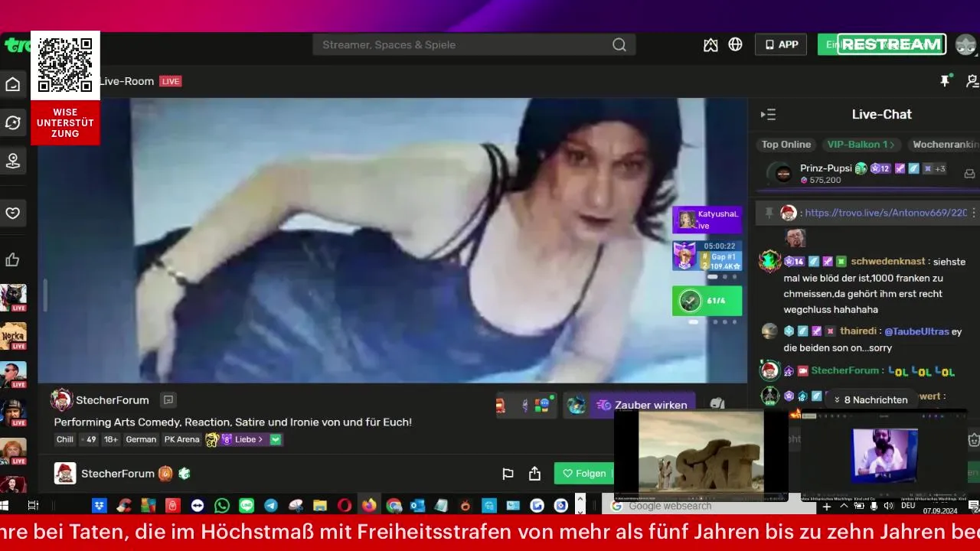Click the Task View icon in taskbar
The width and height of the screenshot is (980, 551).
33,505
